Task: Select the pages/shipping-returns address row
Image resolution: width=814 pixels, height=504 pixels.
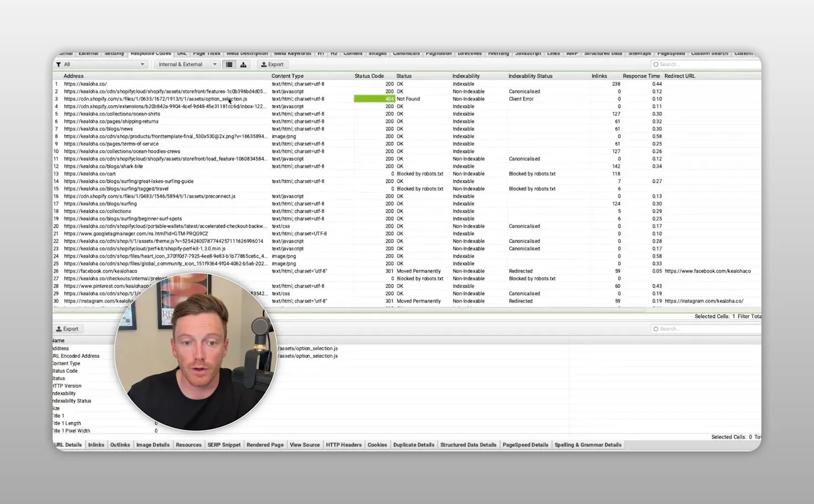Action: tap(111, 121)
